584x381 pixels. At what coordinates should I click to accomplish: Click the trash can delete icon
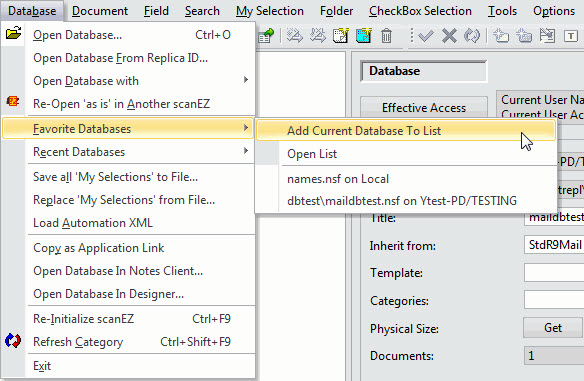(386, 36)
